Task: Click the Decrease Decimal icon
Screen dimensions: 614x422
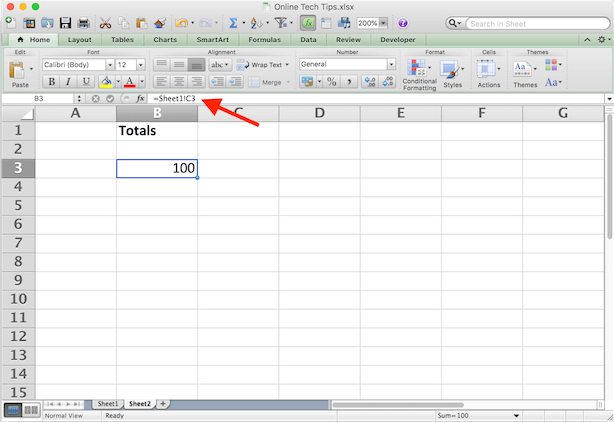Action: (387, 82)
